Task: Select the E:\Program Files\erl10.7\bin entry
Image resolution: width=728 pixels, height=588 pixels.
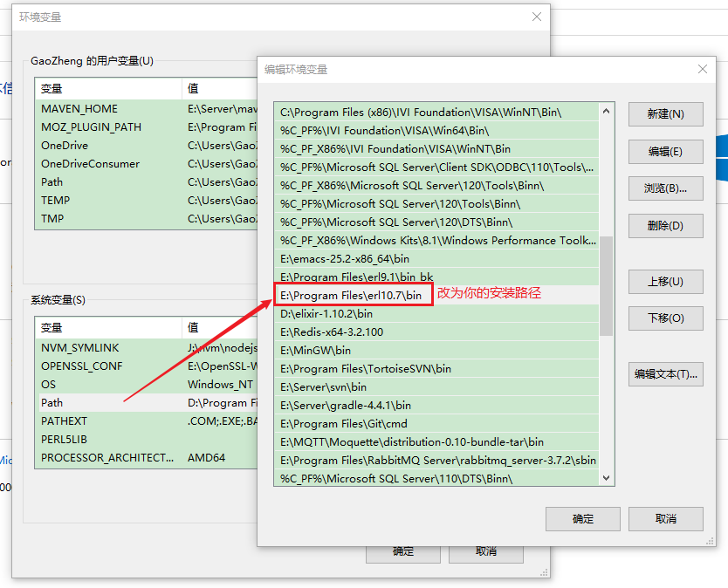Action: [354, 295]
